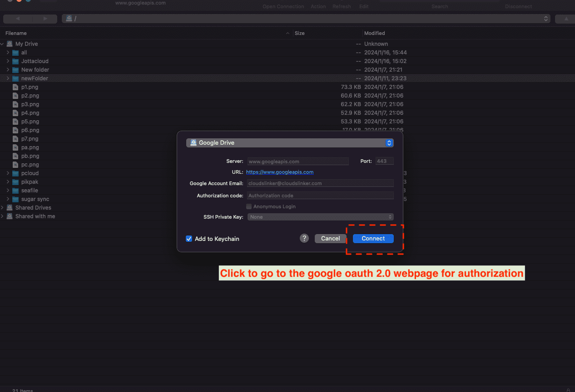Click the p2.png file icon
This screenshot has height=392, width=575.
click(15, 96)
